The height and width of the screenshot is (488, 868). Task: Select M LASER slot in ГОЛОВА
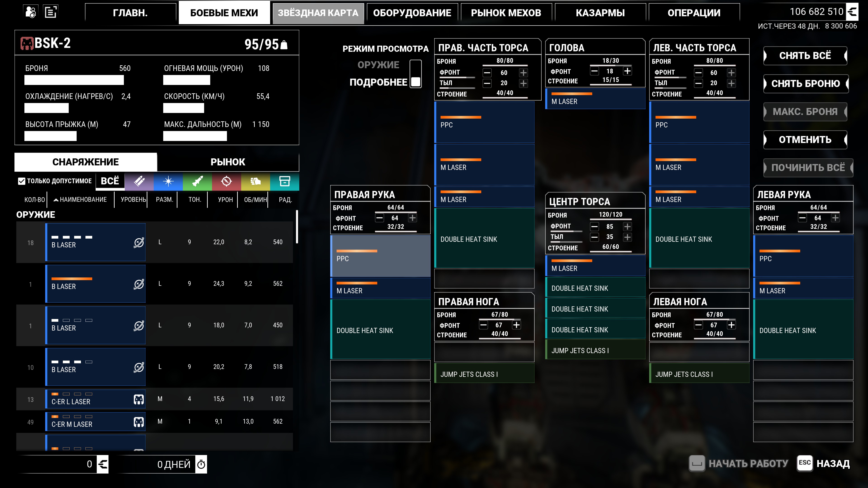point(595,99)
